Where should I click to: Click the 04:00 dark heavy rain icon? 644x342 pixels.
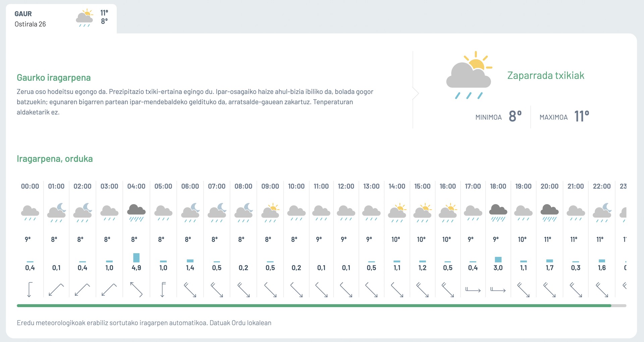click(x=136, y=213)
